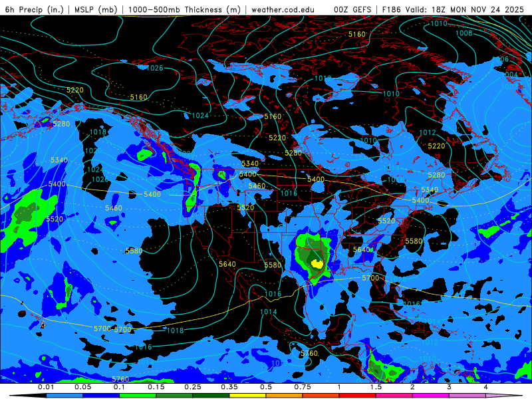
Task: Click the lavender 3–4 legend swatch
Action: pyautogui.click(x=467, y=396)
